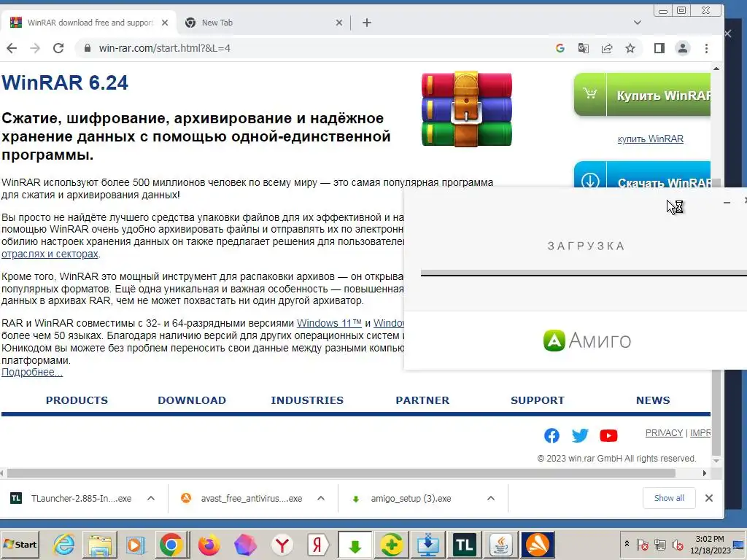
Task: Open WinRAR YouTube channel icon
Action: point(608,435)
